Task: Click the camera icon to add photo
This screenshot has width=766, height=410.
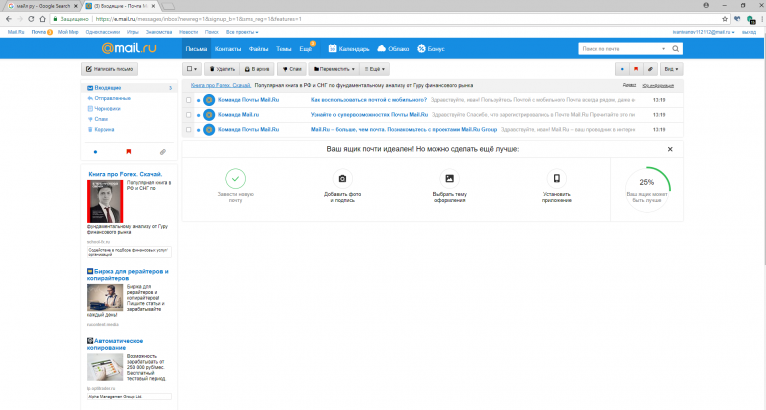Action: tap(343, 178)
